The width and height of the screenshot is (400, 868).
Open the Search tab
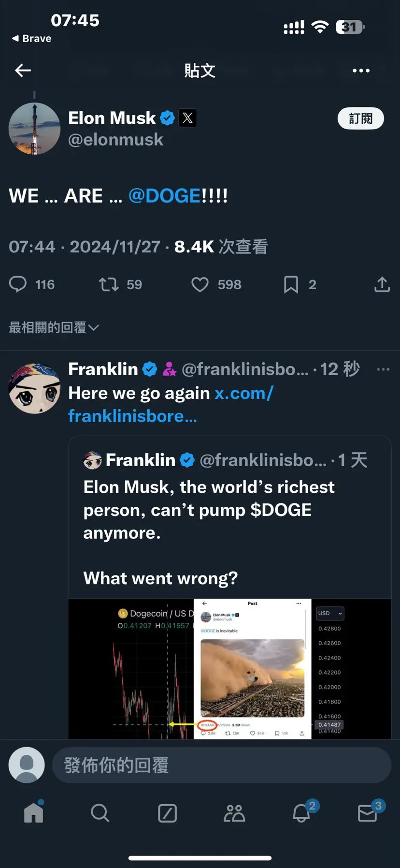[100, 813]
